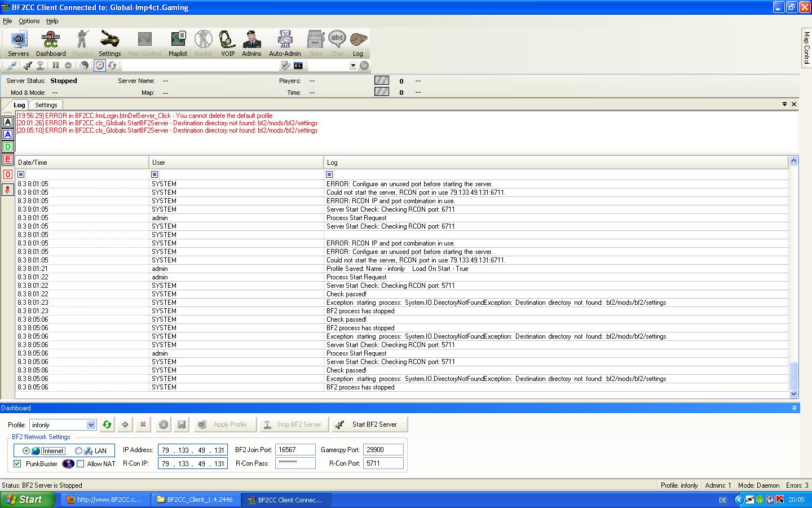812x508 pixels.
Task: Open the tank-shaped Settings icon
Action: click(109, 43)
